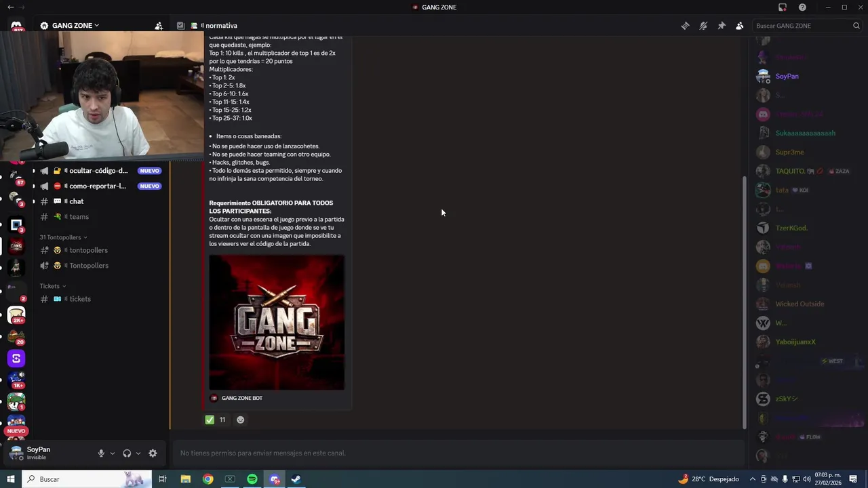Screen dimensions: 868x488
Task: Expand input device options arrow next to microphone
Action: click(113, 453)
